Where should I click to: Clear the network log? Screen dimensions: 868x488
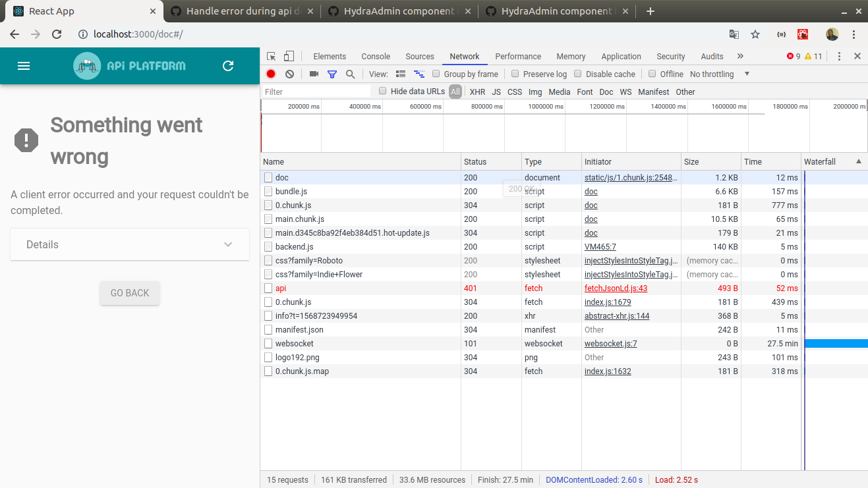(289, 74)
